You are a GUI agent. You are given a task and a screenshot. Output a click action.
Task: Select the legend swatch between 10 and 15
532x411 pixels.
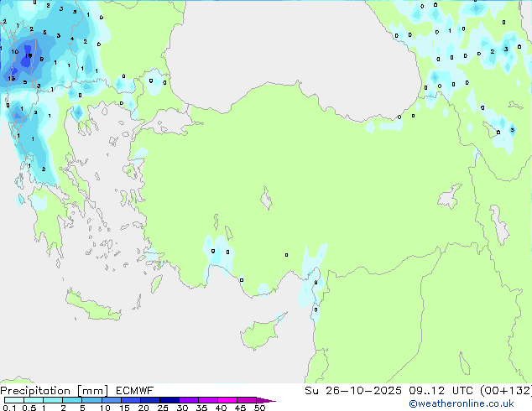[113, 401]
